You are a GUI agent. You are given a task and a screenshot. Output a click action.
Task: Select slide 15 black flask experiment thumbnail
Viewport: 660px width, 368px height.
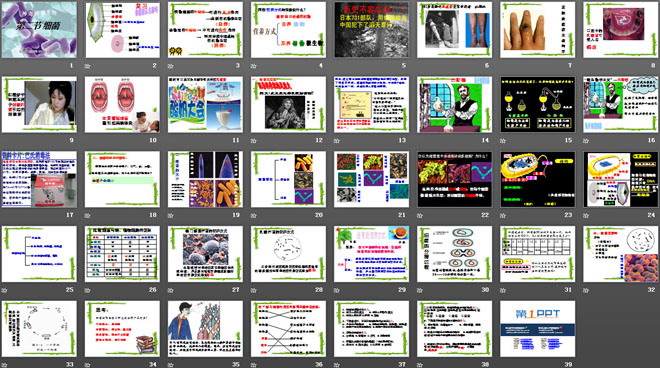(x=538, y=104)
